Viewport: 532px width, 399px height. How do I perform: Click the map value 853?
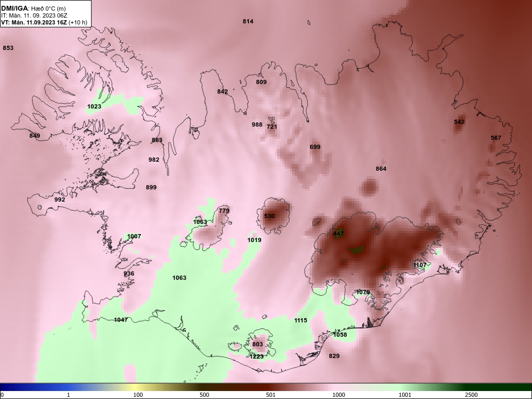8,48
